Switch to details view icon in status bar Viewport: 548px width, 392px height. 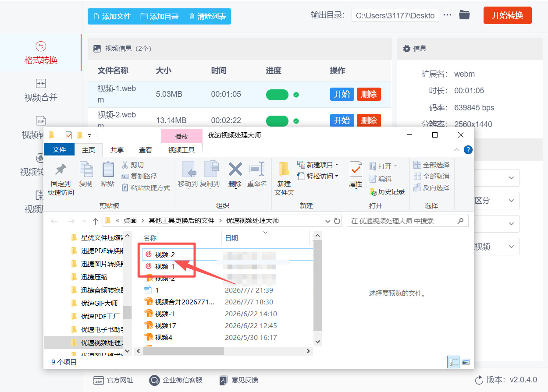(x=453, y=362)
